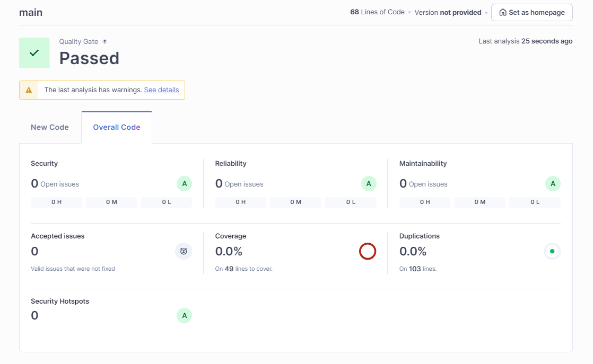Open the 0.0% Coverage measure
Viewport: 593px width, 364px height.
229,251
